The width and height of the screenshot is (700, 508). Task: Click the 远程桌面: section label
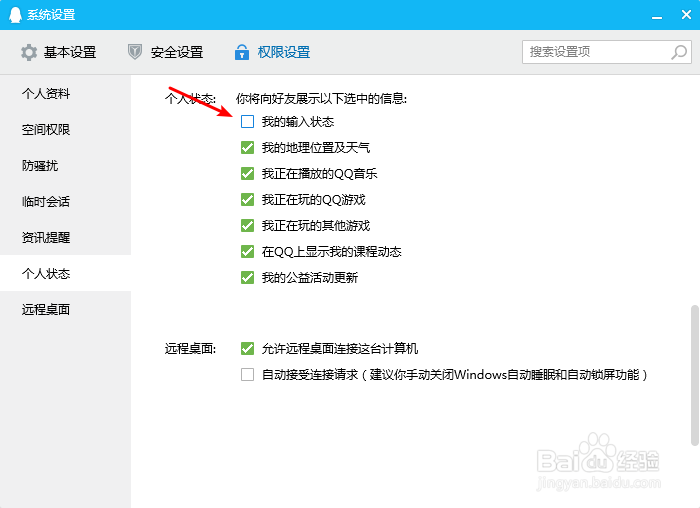coord(190,348)
